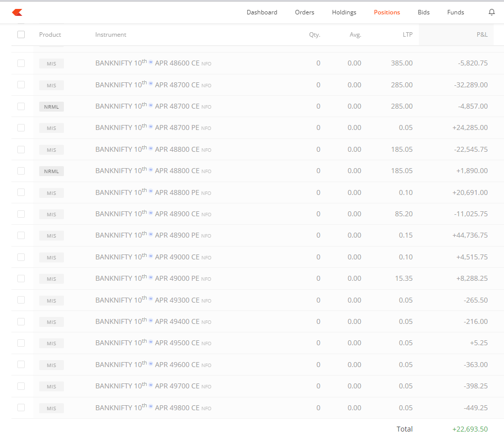Click the weekly marker icon beside APR 48600 CE
The image size is (504, 438).
(x=150, y=62)
